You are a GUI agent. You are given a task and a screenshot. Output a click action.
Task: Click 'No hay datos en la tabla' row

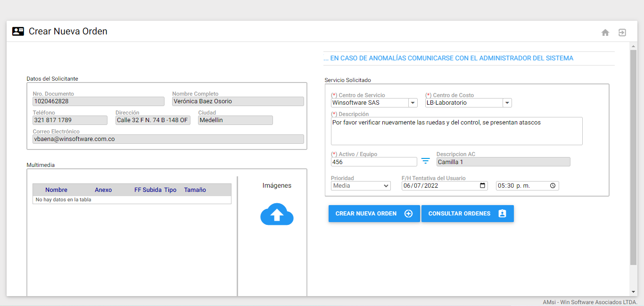pos(132,200)
